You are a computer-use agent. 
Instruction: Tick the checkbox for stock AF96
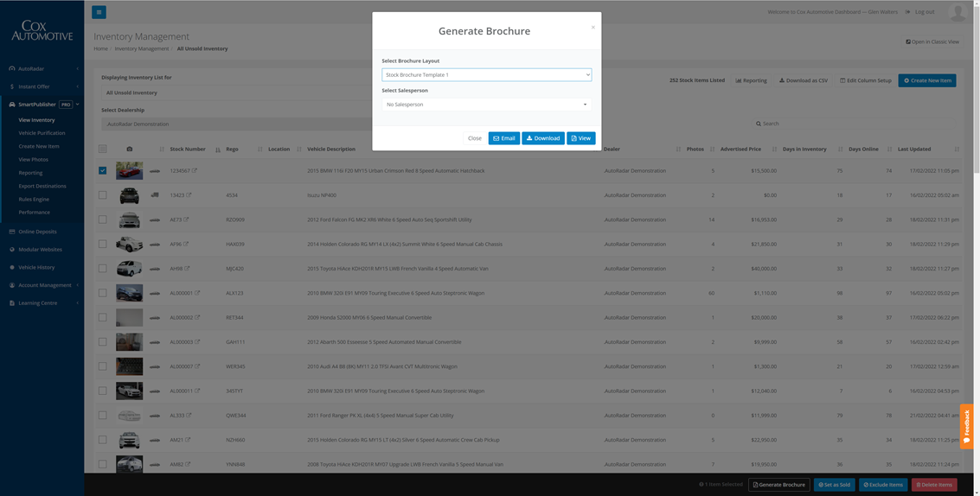(x=103, y=244)
